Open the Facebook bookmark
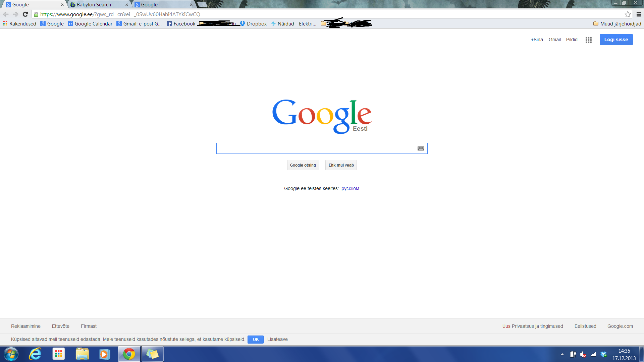Screen dimensions: 644x362 point(181,24)
